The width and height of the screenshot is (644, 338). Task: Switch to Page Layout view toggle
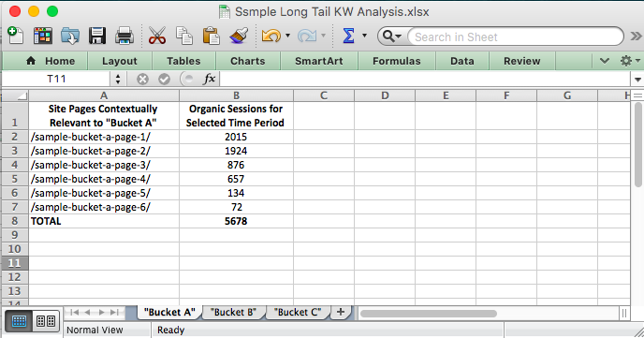(x=46, y=321)
